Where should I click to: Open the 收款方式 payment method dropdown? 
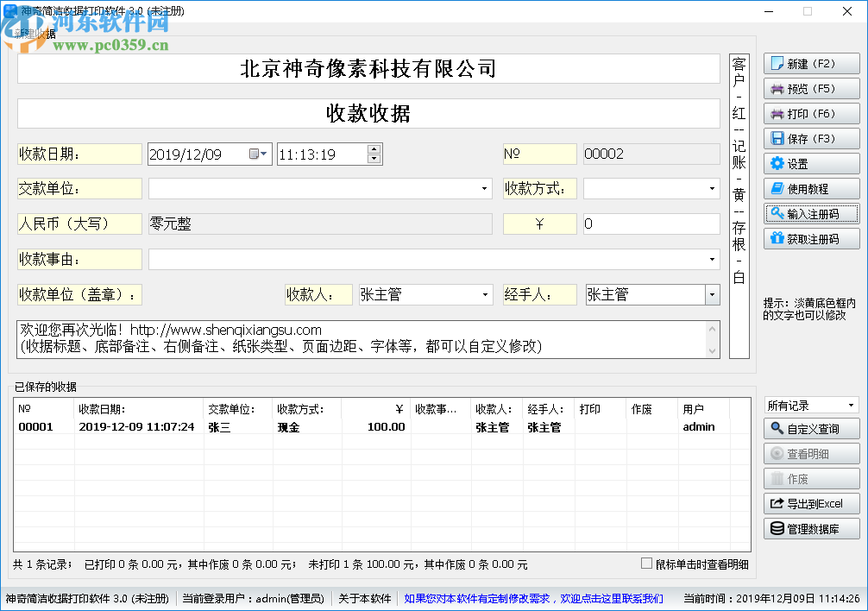714,188
